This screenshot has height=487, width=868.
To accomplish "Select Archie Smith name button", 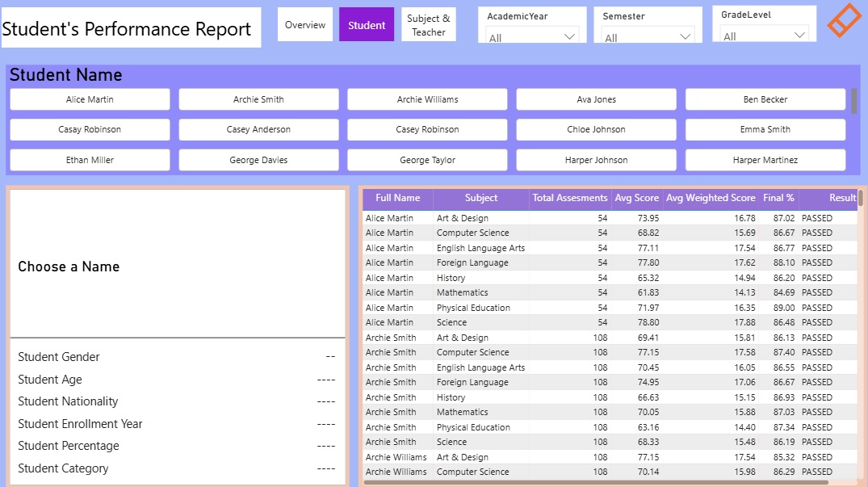I will pos(258,99).
